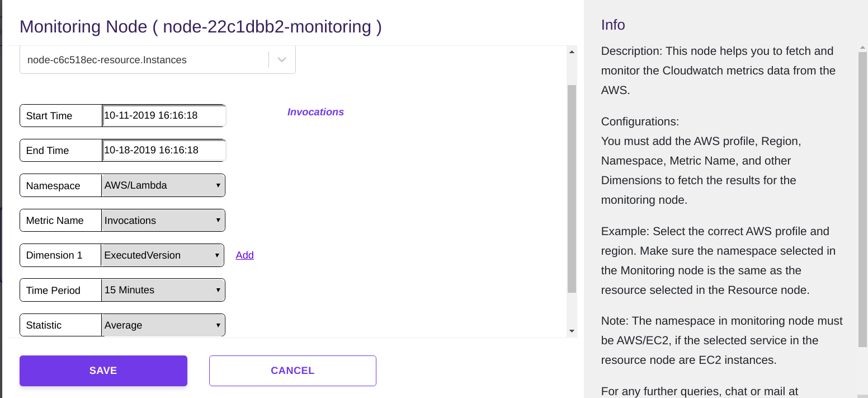Open the node-c6c518ec-resource.Instances dropdown chevron
Image resolution: width=868 pixels, height=398 pixels.
[282, 59]
